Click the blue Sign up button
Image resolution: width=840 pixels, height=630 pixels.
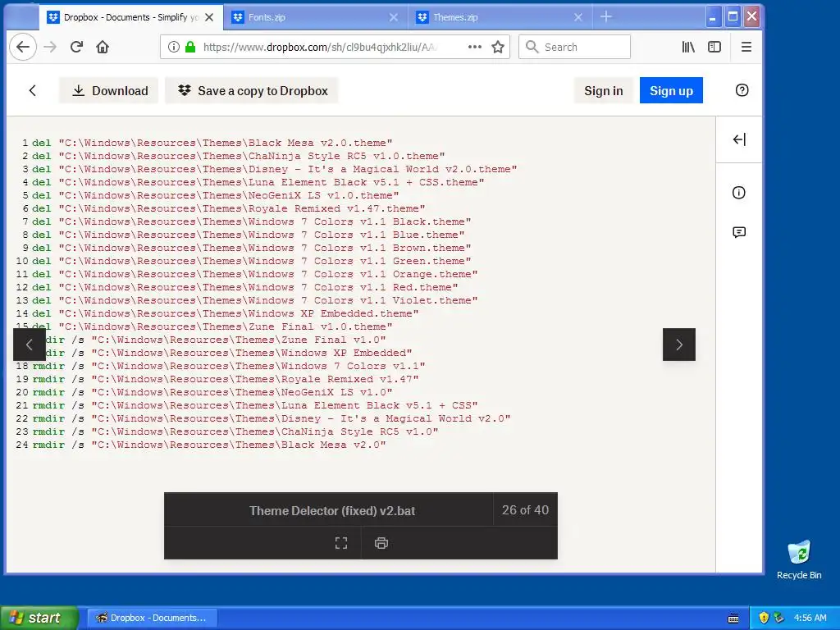[671, 90]
